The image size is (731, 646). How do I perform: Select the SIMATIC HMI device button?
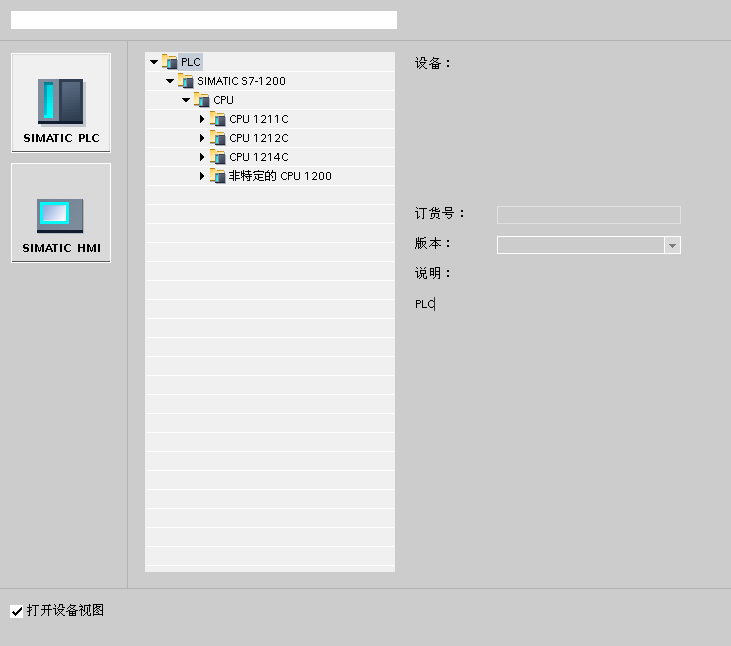(x=61, y=213)
